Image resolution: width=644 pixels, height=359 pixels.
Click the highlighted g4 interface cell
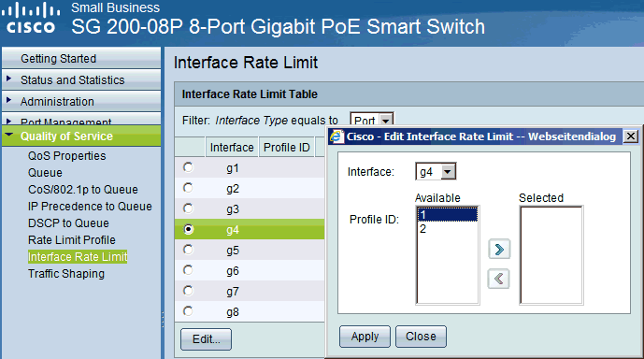(233, 230)
